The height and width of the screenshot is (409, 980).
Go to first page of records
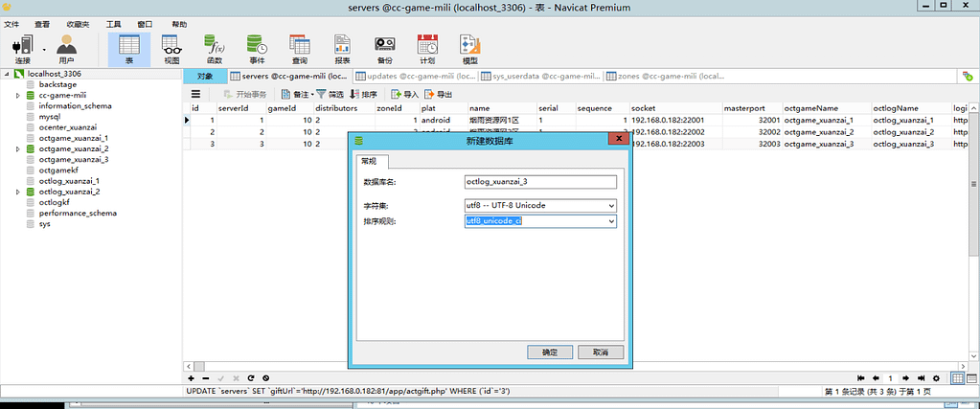tap(861, 378)
